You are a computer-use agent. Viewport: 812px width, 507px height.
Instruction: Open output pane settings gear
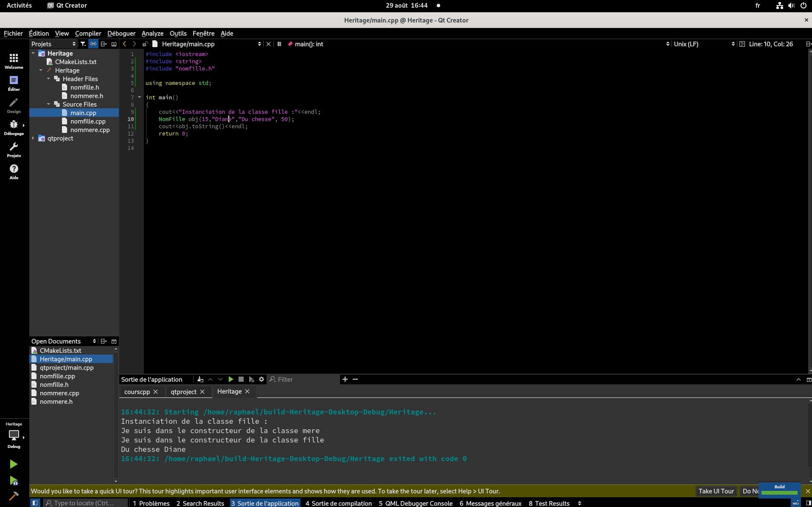[261, 379]
